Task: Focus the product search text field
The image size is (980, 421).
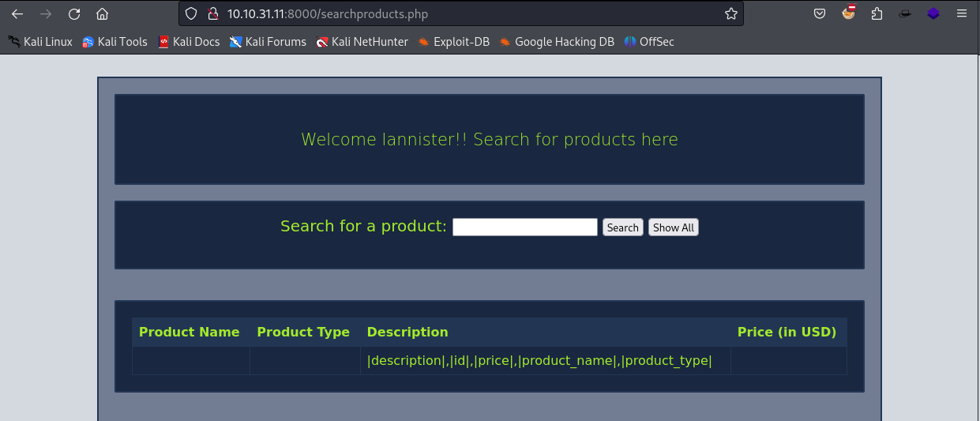Action: [x=524, y=227]
